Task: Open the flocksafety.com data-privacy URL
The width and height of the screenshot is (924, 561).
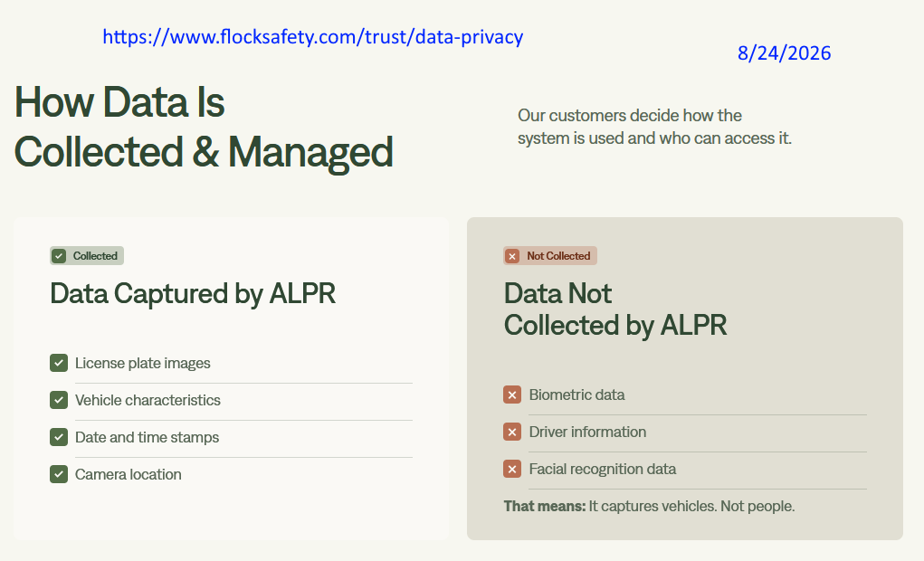Action: [x=313, y=36]
